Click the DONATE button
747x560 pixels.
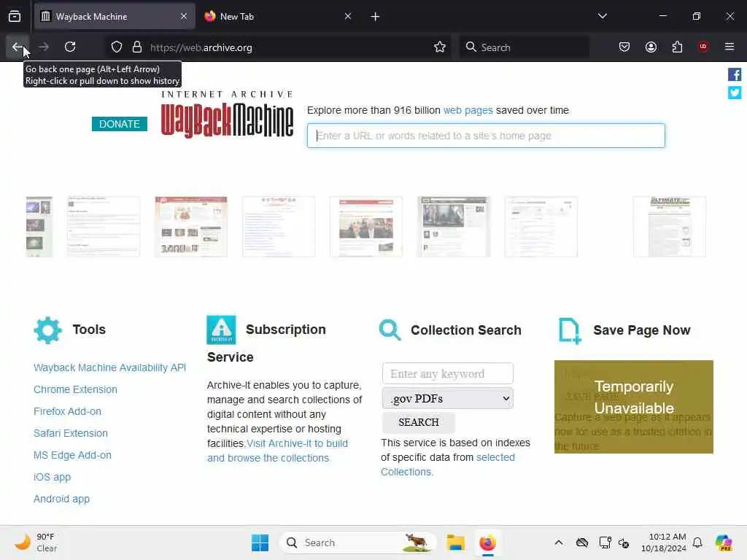(120, 124)
